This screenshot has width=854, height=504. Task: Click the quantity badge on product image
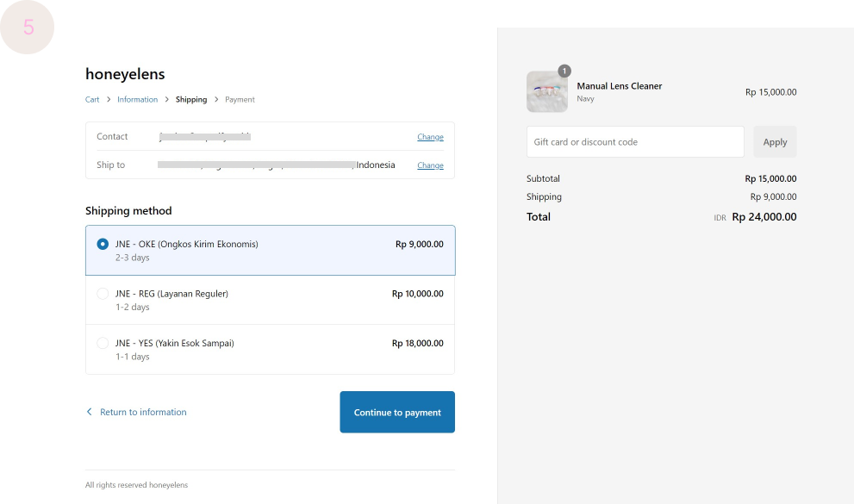click(564, 71)
